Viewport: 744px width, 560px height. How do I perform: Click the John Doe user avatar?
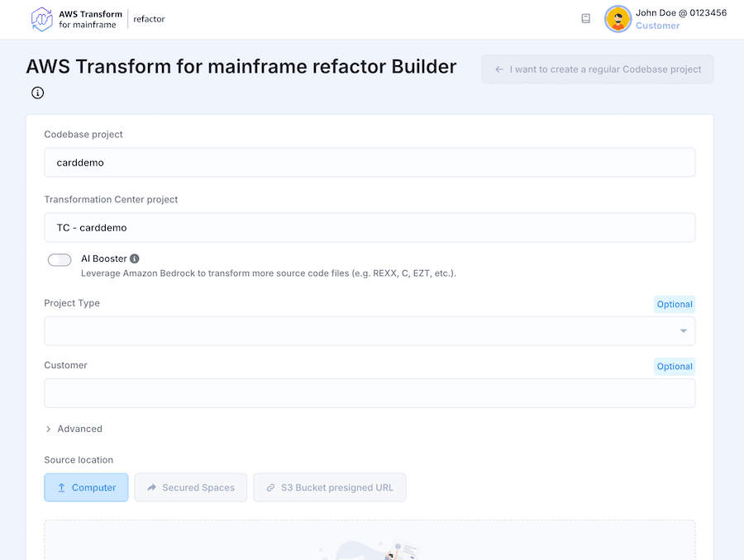point(618,19)
